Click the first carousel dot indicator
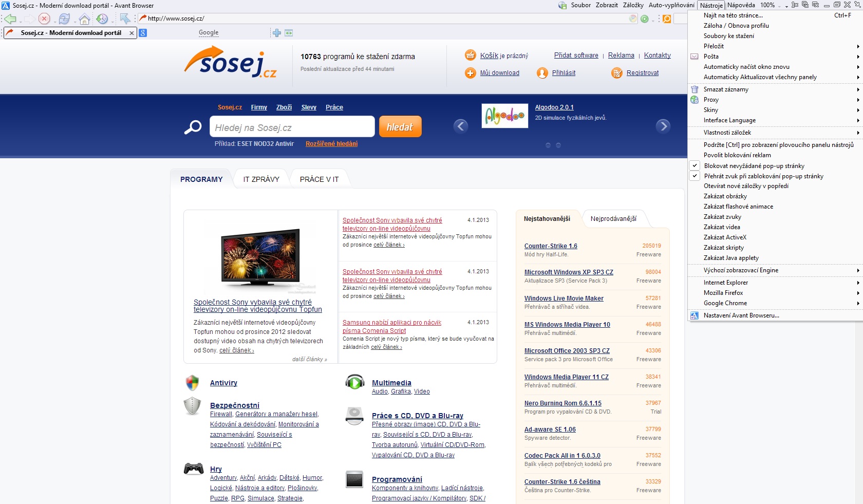The image size is (863, 504). 548,145
